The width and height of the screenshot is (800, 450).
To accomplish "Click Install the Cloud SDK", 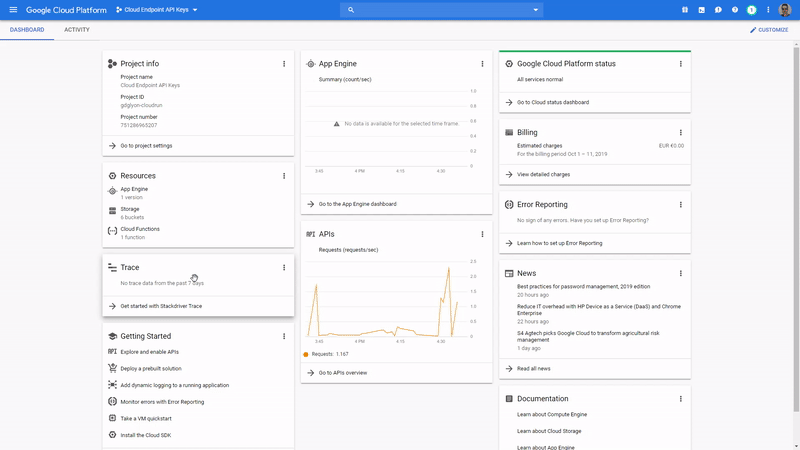I will [x=146, y=435].
